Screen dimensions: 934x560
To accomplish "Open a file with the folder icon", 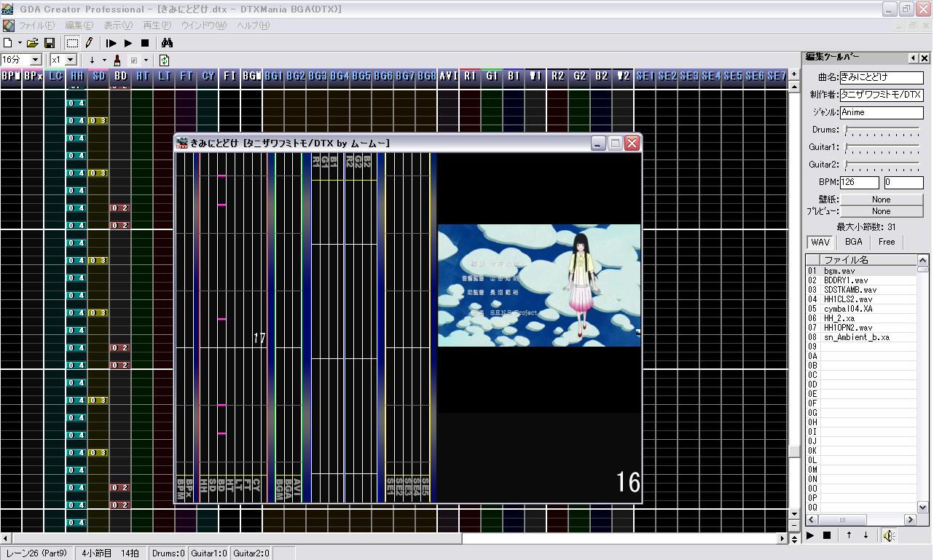I will pos(33,43).
